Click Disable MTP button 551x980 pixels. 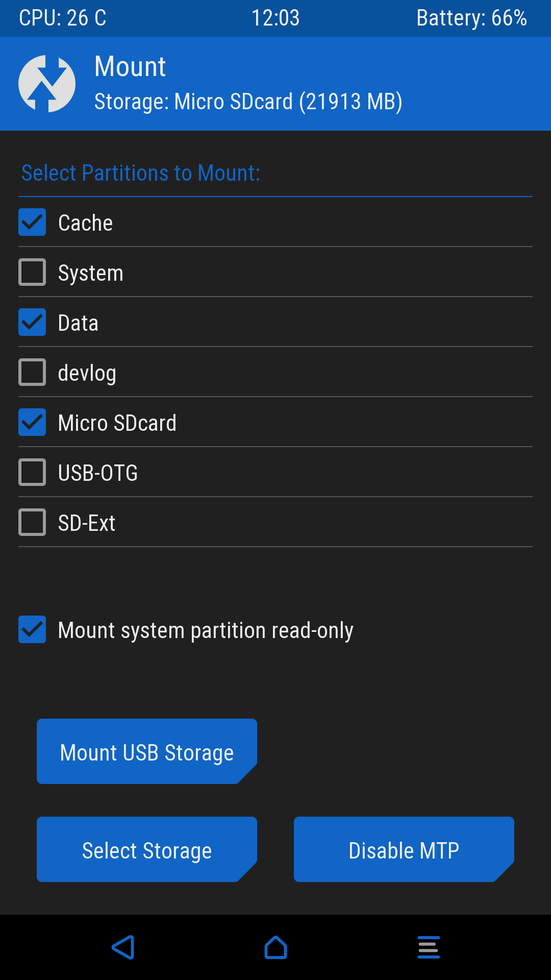[x=404, y=849]
